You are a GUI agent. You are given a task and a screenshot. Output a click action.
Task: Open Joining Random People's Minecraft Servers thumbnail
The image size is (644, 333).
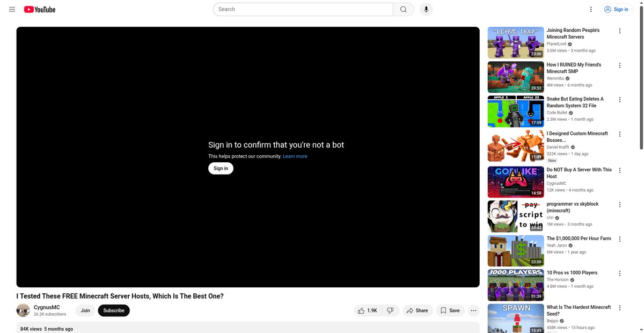pyautogui.click(x=516, y=42)
